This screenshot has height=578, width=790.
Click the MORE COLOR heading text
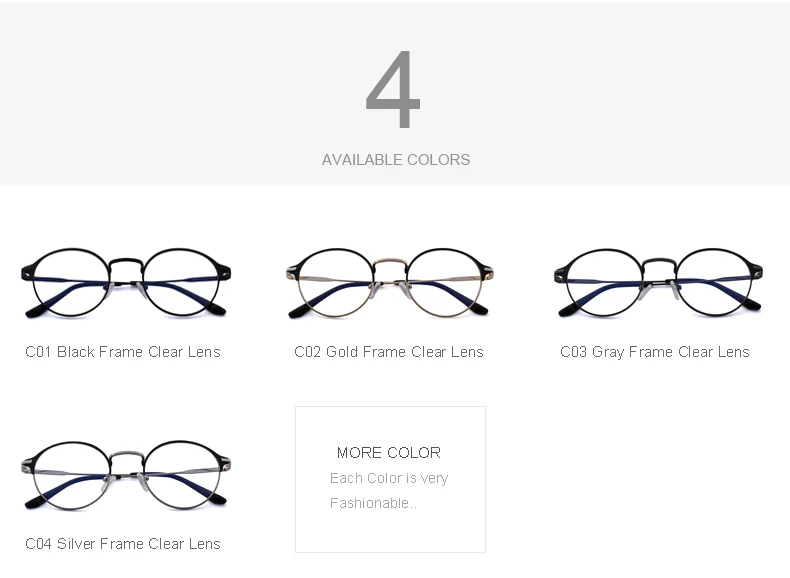click(388, 453)
